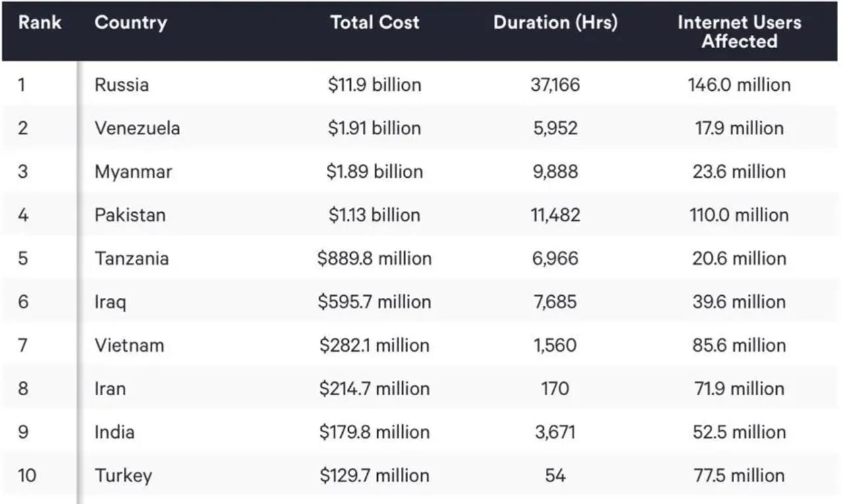Select rank number 10 cell

(x=27, y=476)
